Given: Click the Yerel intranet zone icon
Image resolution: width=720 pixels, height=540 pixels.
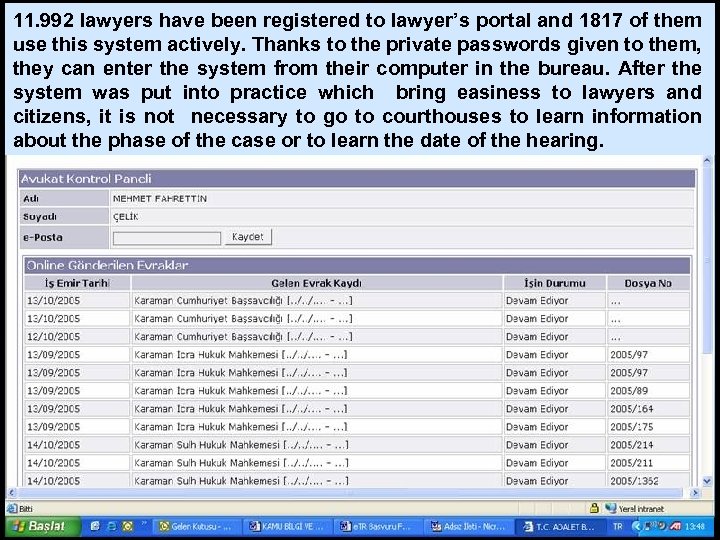Looking at the screenshot, I should click(610, 508).
